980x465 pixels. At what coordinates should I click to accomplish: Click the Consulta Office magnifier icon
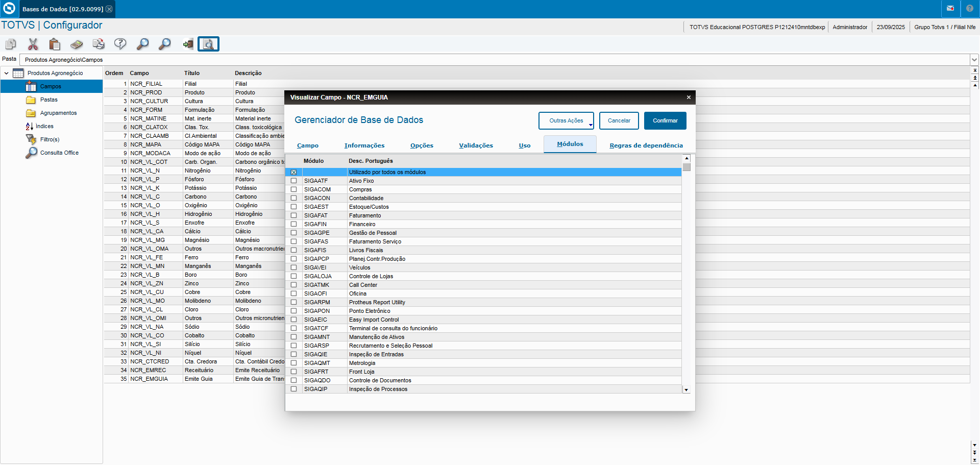pos(31,153)
